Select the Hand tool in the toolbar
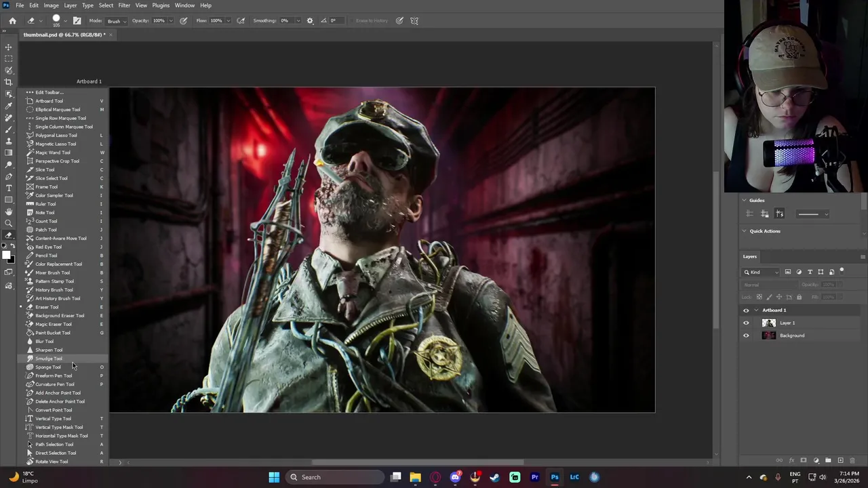 point(9,211)
